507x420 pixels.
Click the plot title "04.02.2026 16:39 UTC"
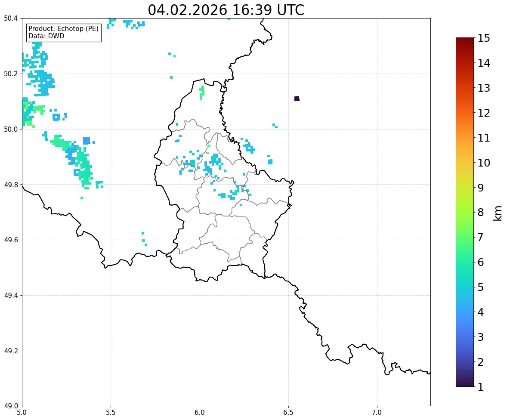point(226,10)
